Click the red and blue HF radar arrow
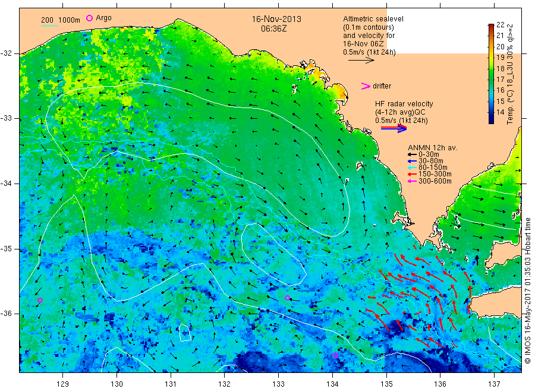The width and height of the screenshot is (535, 392). 394,128
